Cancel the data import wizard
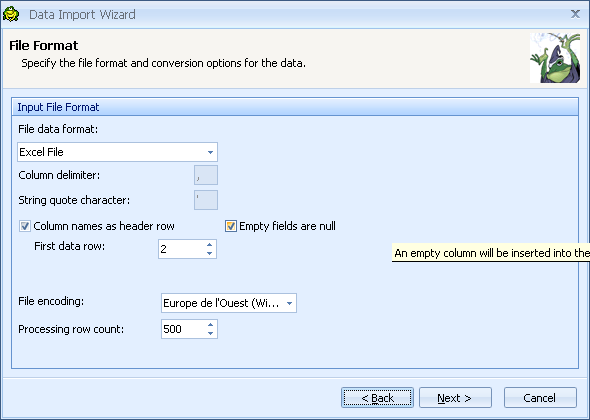The height and width of the screenshot is (420, 590). [x=540, y=397]
